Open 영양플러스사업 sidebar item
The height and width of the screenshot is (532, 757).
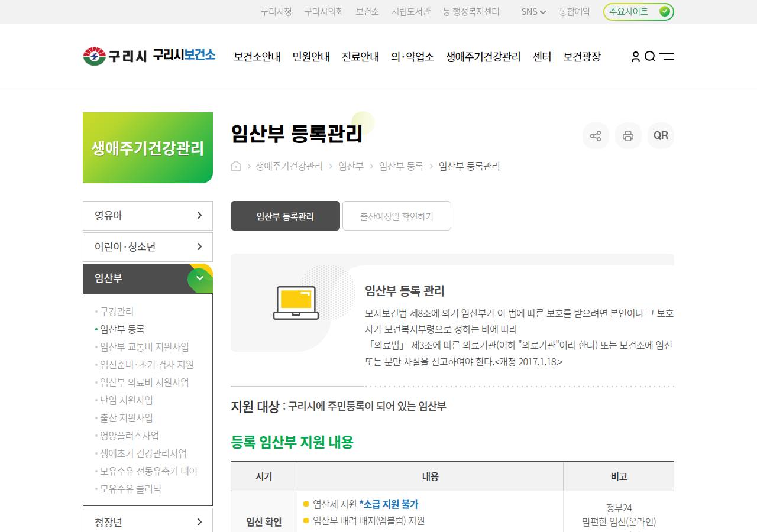point(129,436)
